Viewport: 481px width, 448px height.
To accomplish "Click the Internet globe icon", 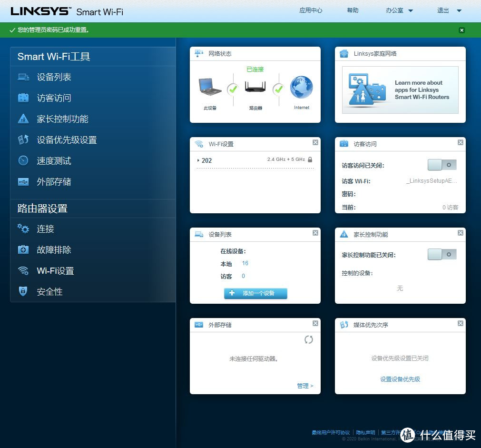I will 302,87.
